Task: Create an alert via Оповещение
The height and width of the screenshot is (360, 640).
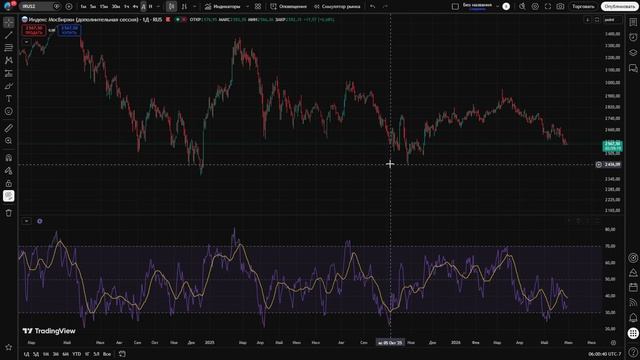Action: (289, 7)
